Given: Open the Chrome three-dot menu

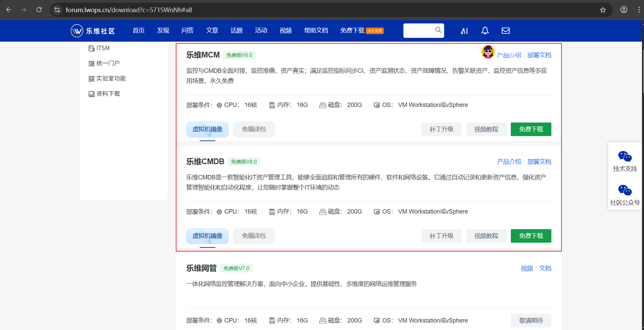Looking at the screenshot, I should pyautogui.click(x=639, y=10).
